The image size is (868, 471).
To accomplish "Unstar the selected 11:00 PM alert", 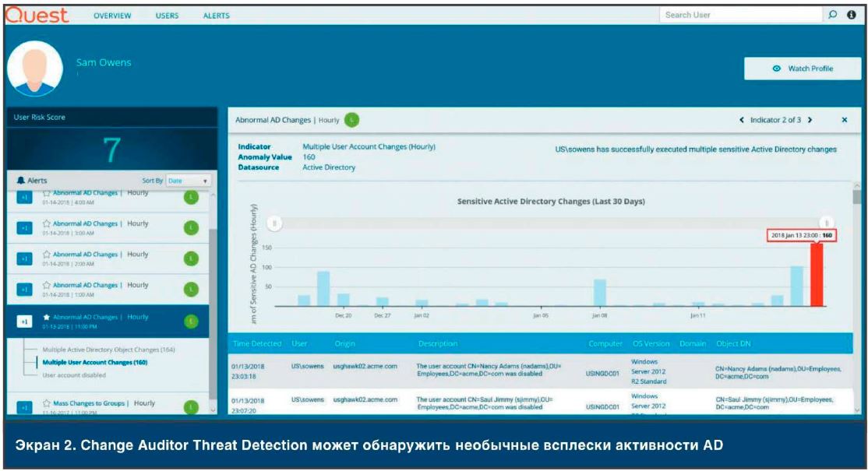I will pyautogui.click(x=47, y=318).
